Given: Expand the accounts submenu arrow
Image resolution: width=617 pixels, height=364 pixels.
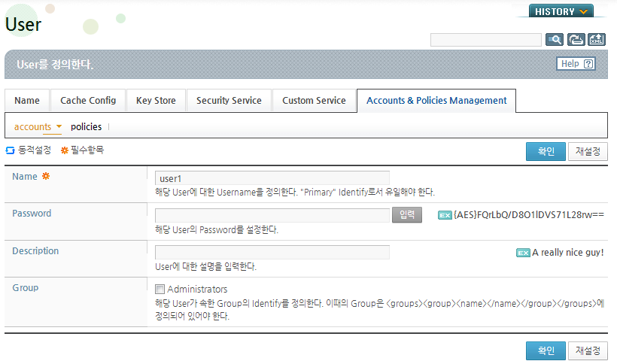Looking at the screenshot, I should [59, 126].
